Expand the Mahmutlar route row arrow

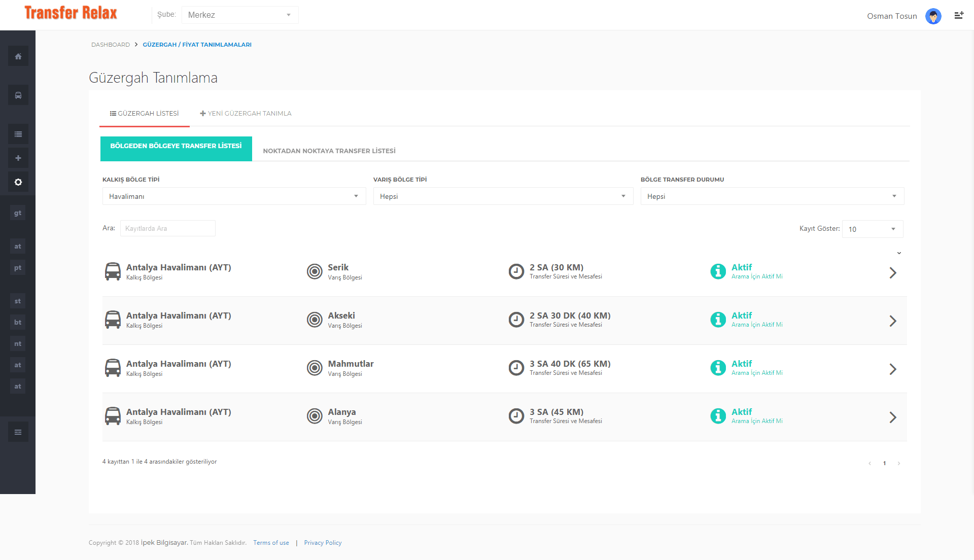[x=893, y=369]
